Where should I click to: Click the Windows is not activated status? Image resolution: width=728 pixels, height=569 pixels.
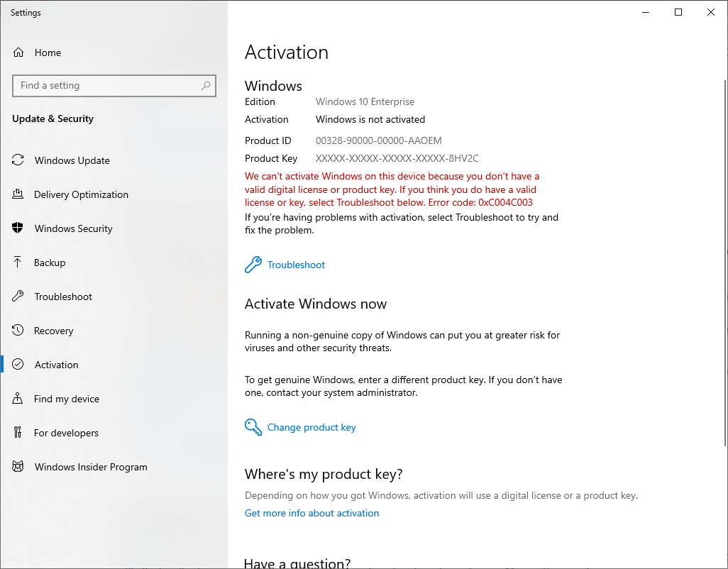click(x=370, y=119)
